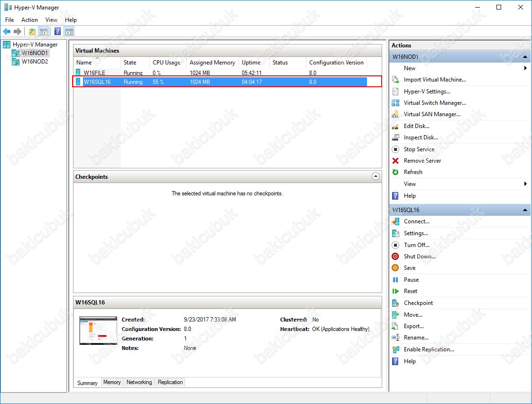The height and width of the screenshot is (404, 532).
Task: Click the Assigned Memory column header
Action: point(213,63)
